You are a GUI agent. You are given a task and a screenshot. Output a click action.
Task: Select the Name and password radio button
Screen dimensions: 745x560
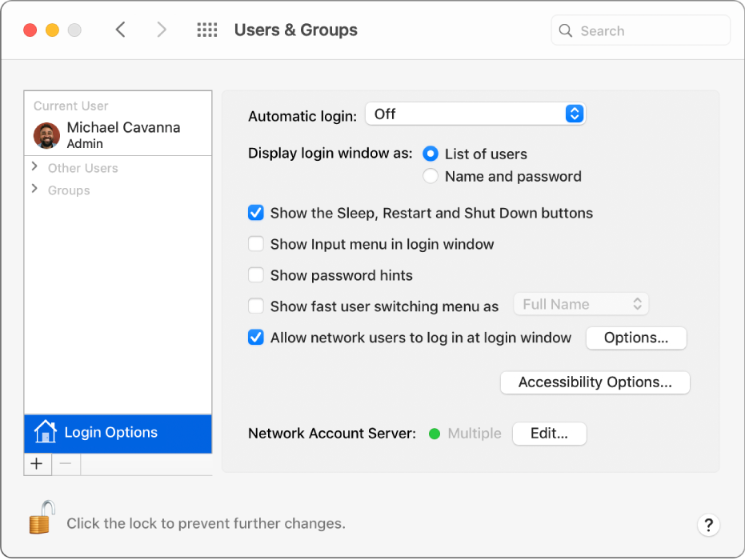pyautogui.click(x=430, y=177)
